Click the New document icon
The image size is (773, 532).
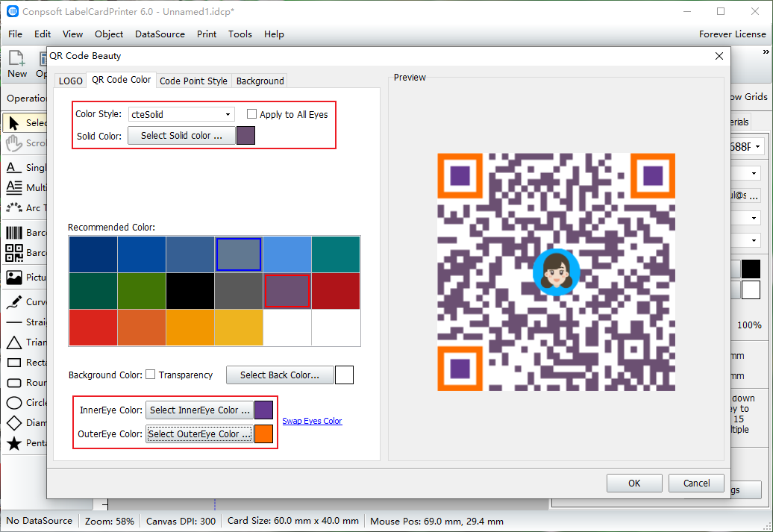pyautogui.click(x=16, y=64)
